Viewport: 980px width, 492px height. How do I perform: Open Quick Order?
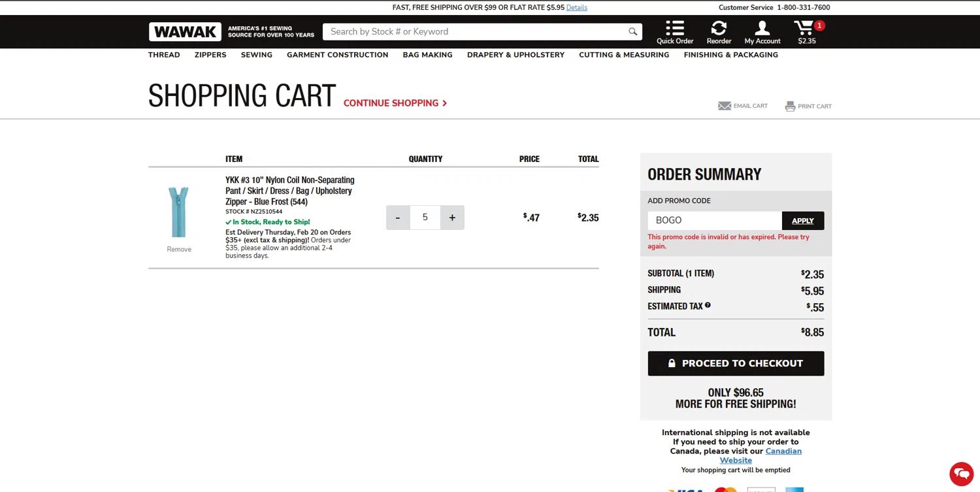[675, 32]
